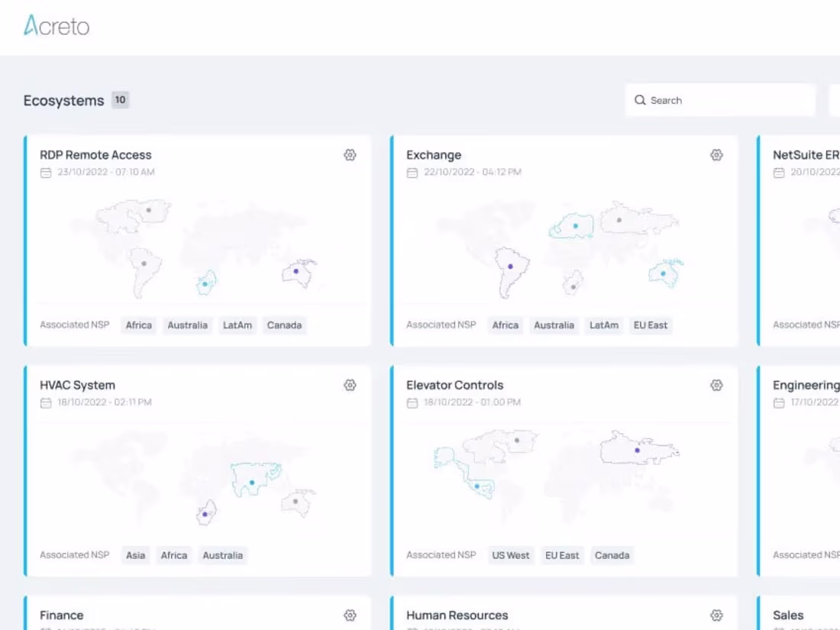The width and height of the screenshot is (840, 630).
Task: Select EU East tag on Exchange card
Action: pos(651,325)
